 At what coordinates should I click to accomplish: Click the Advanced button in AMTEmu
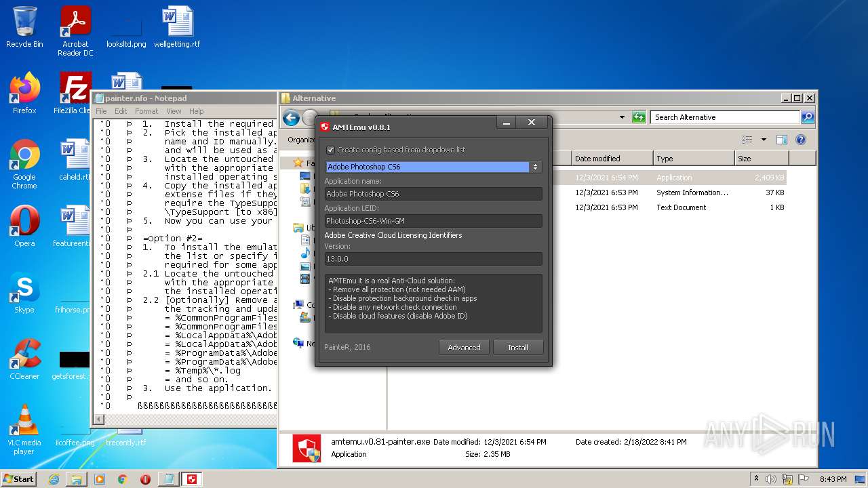pyautogui.click(x=464, y=347)
